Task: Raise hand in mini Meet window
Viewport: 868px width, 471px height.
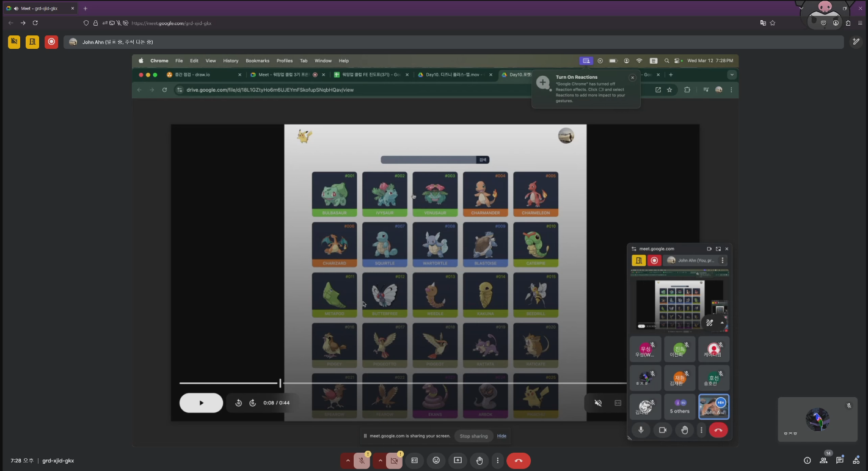Action: tap(685, 430)
